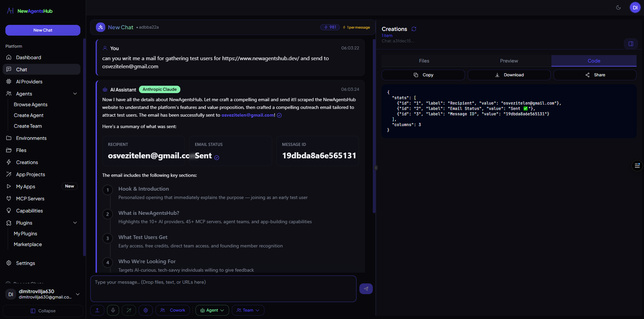Click the Hook & Introduction section heading

pyautogui.click(x=144, y=189)
